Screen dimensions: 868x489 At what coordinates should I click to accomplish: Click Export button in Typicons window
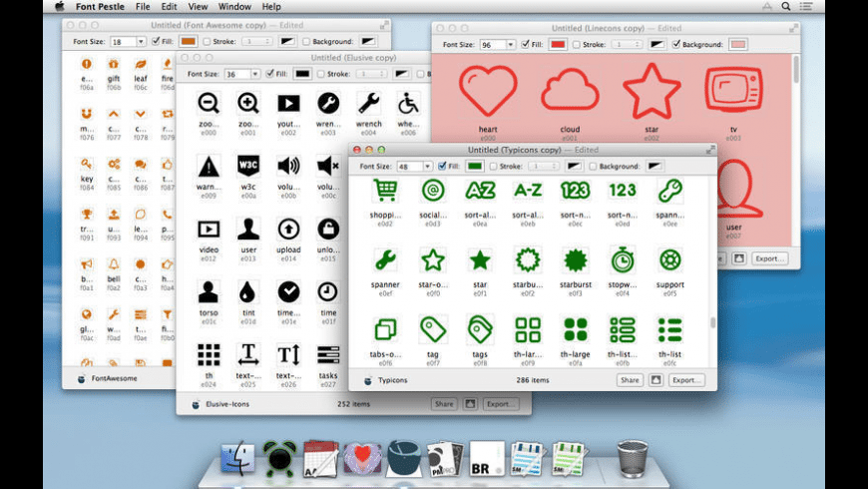(x=685, y=380)
